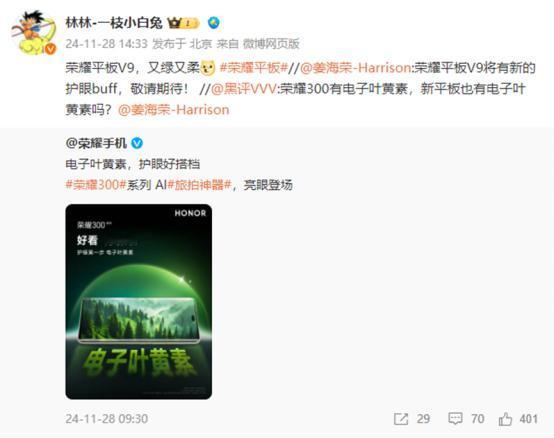Click the 24-11-28 09:30 original post timestamp

click(106, 419)
